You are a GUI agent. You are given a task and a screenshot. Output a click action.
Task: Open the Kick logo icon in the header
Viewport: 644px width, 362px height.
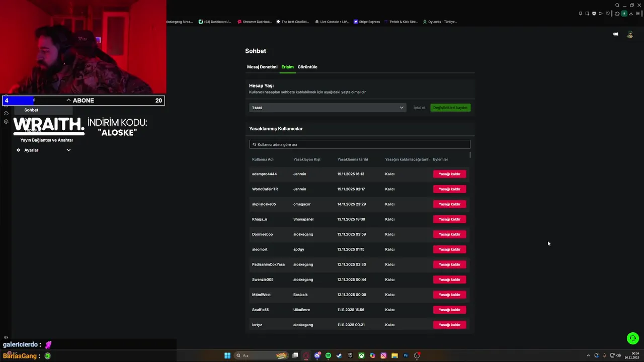616,34
